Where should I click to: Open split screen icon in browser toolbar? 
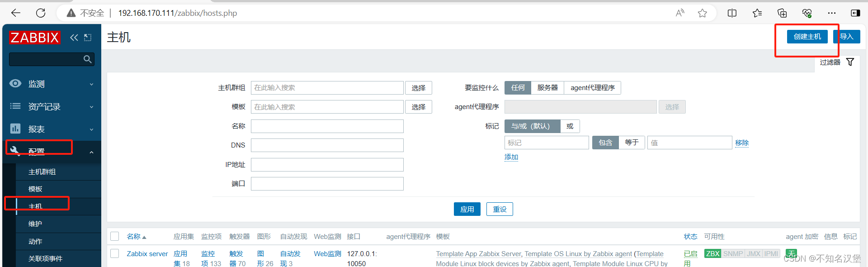(732, 13)
